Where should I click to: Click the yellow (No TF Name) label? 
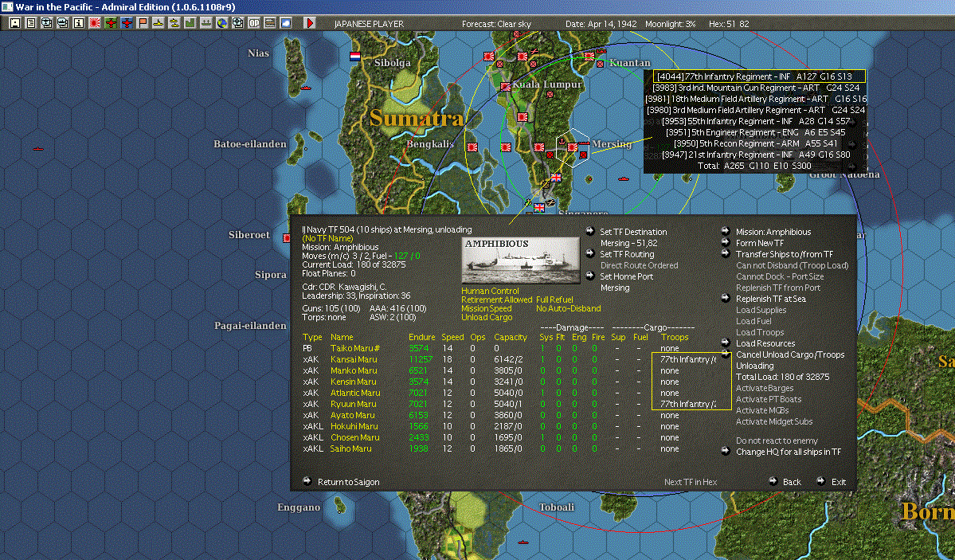pos(327,238)
